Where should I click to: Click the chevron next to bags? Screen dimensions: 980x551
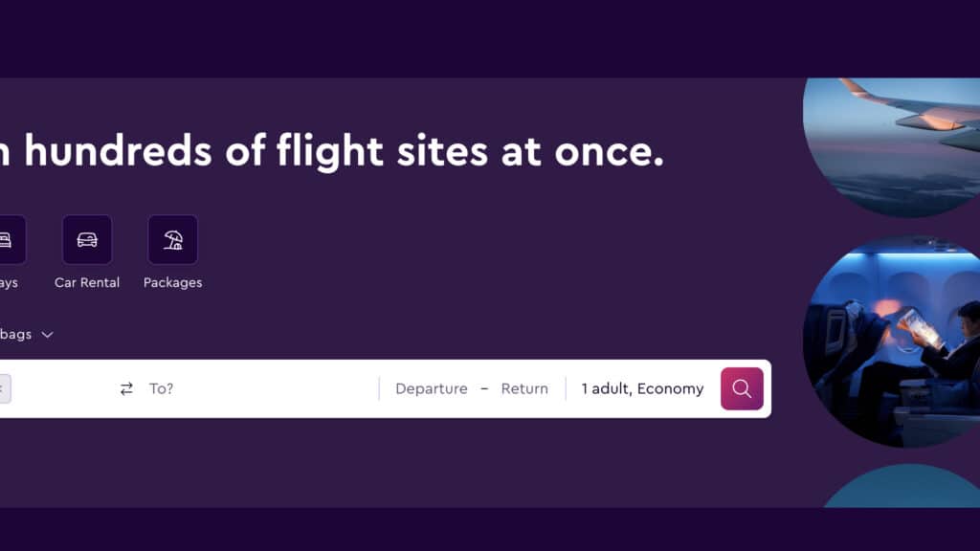click(47, 335)
